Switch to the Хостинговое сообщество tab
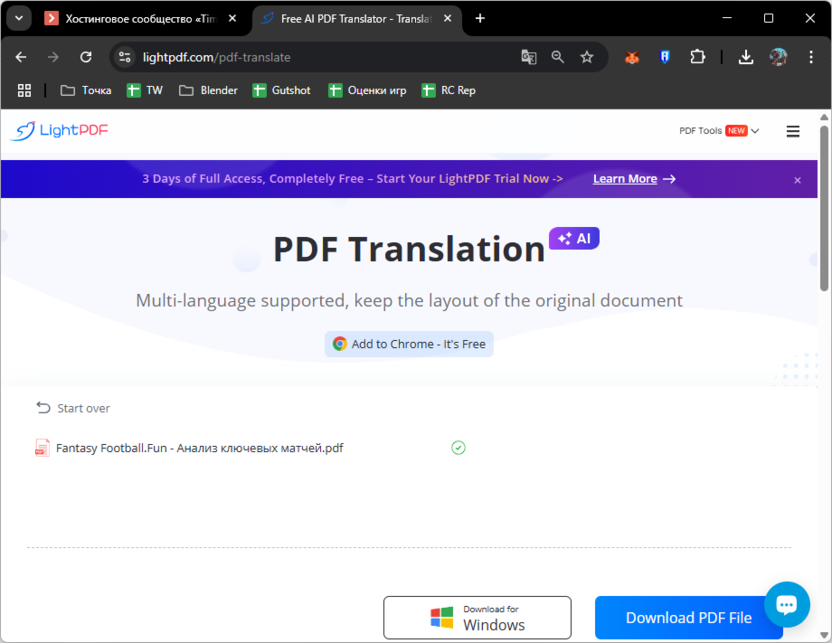Viewport: 832px width, 643px height. 138,18
